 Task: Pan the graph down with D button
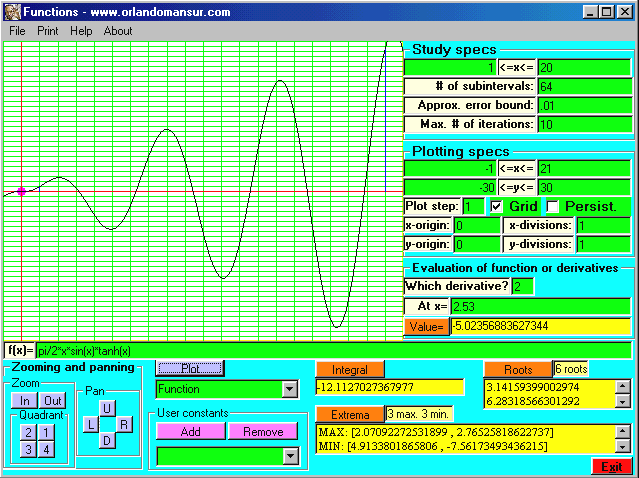click(x=108, y=440)
